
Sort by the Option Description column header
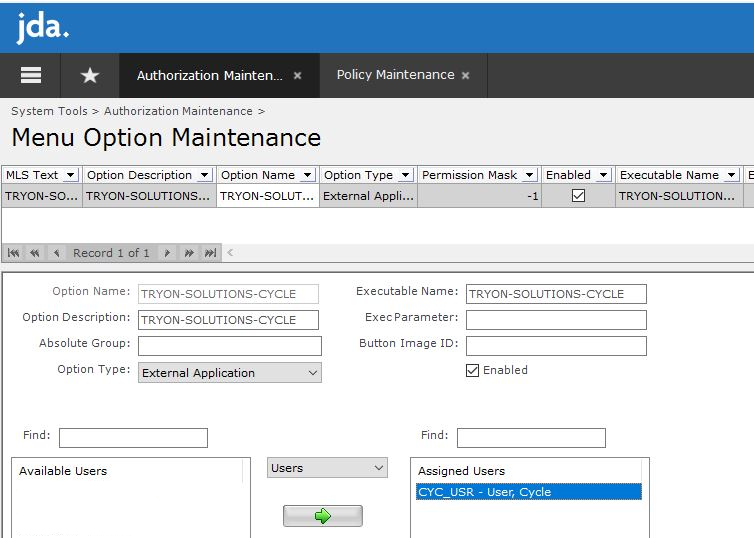(x=139, y=175)
